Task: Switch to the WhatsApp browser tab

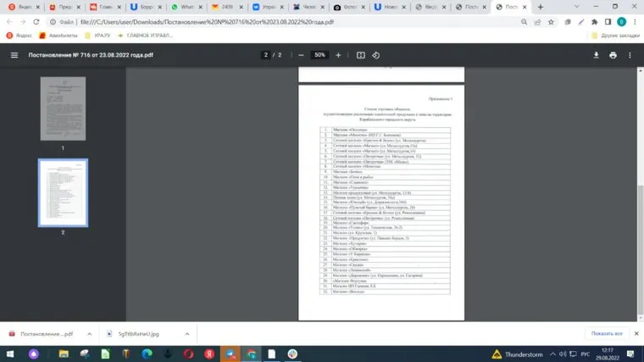Action: tap(184, 7)
